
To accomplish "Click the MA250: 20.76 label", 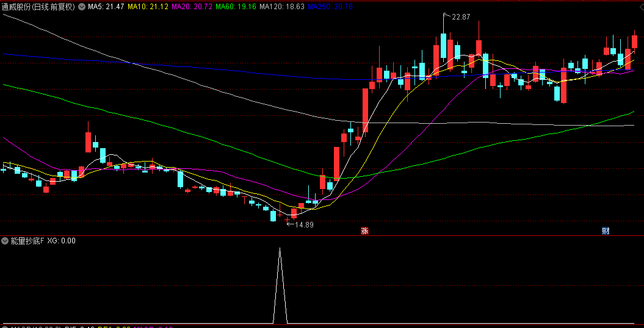I will pos(330,7).
